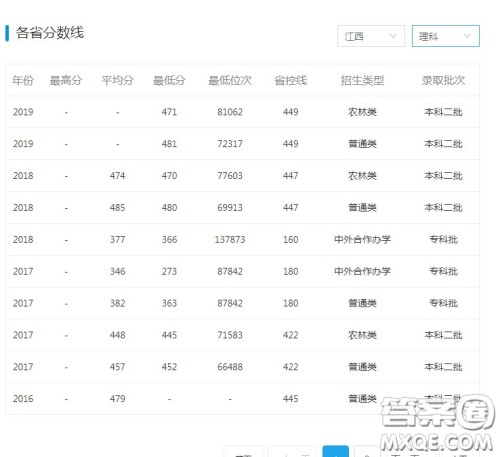Select the lowest rank value 66488
This screenshot has height=457, width=500.
coord(230,367)
